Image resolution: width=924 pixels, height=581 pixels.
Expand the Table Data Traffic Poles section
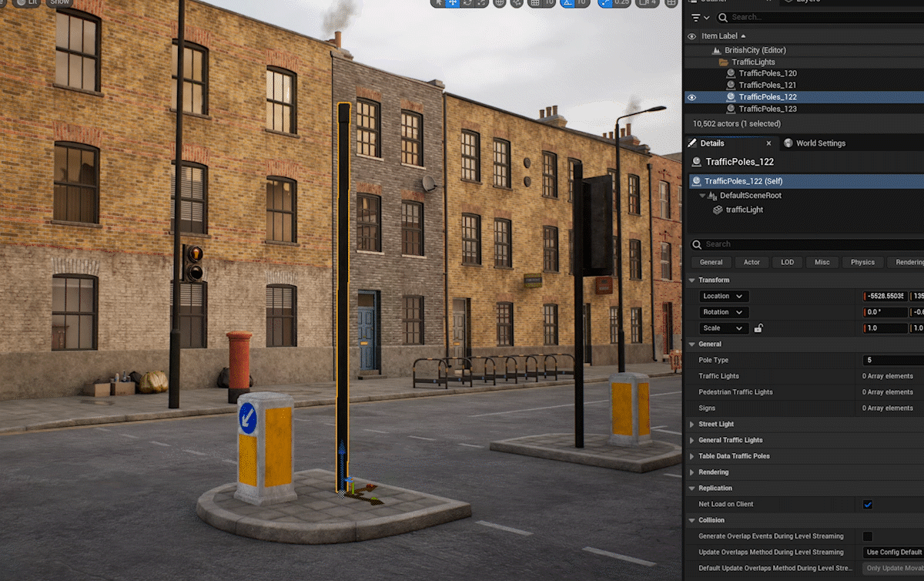click(691, 456)
